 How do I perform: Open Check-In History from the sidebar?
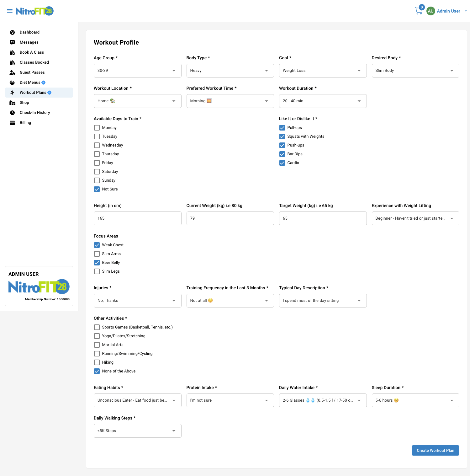(x=35, y=112)
